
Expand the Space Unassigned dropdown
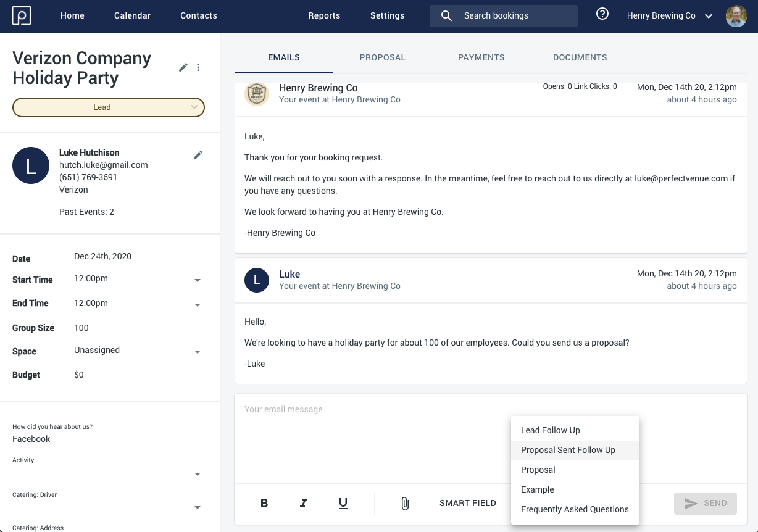click(x=198, y=352)
